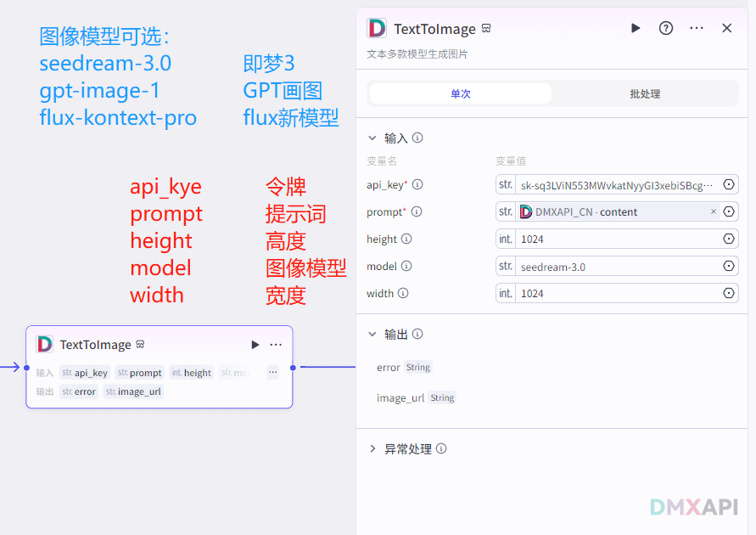Remove DMXAPI_CN content reference from prompt
Viewport: 756px width, 535px height.
point(714,212)
